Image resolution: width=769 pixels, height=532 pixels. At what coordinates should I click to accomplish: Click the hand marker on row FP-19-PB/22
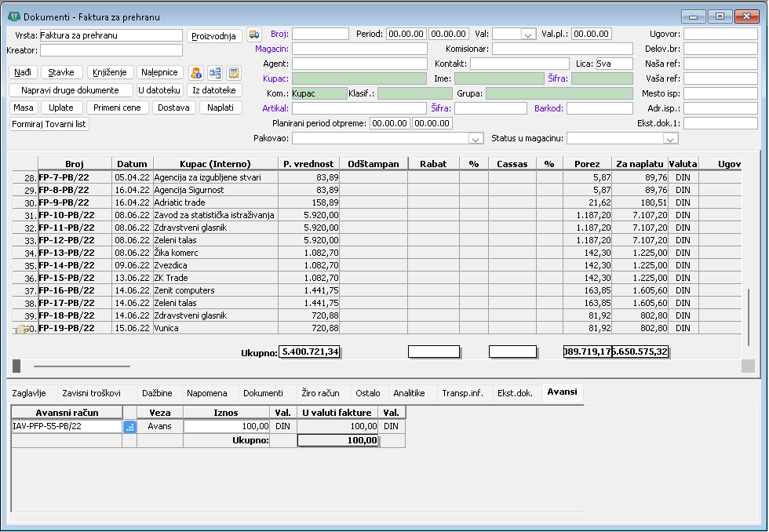[22, 329]
